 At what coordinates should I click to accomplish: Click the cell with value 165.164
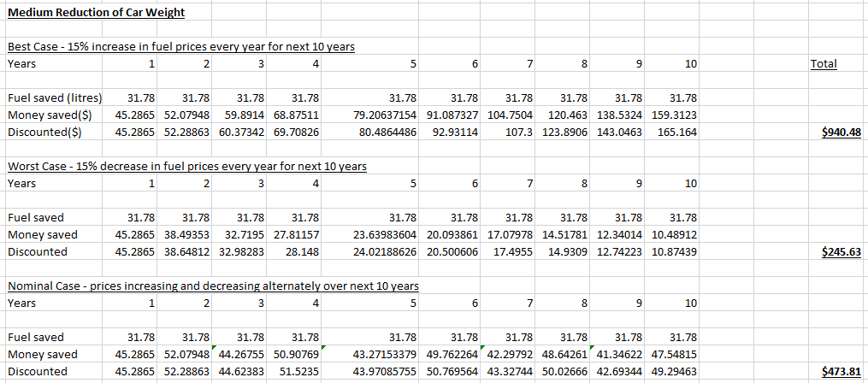677,133
